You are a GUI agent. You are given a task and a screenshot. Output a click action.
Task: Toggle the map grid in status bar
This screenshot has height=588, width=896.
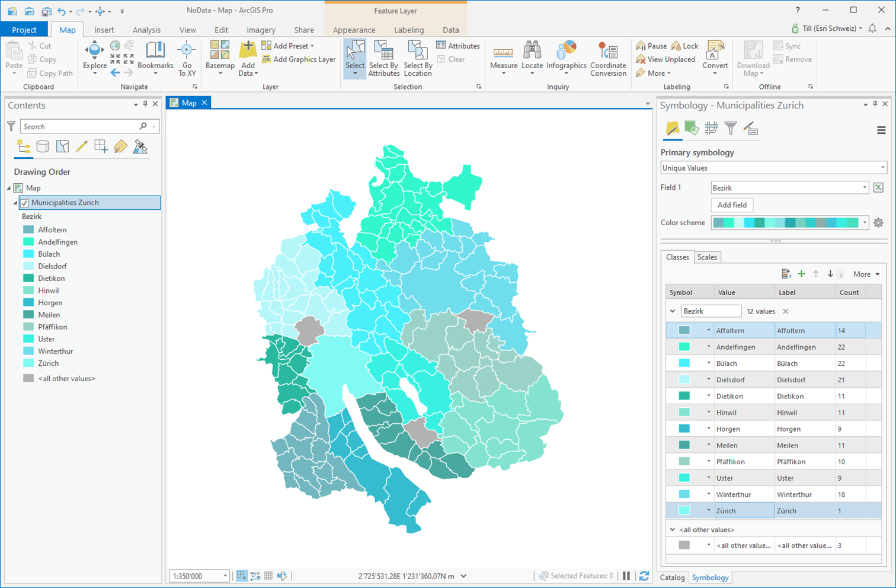pyautogui.click(x=268, y=576)
